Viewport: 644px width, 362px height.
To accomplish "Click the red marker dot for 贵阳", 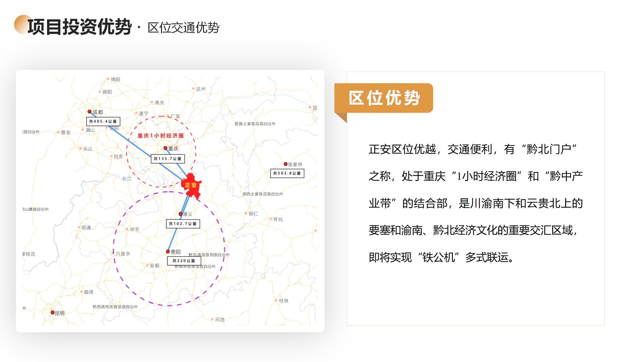I will click(168, 251).
